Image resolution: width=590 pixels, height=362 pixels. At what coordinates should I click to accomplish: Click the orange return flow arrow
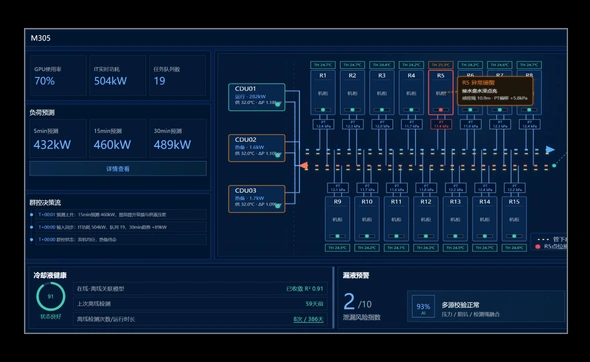coord(304,166)
